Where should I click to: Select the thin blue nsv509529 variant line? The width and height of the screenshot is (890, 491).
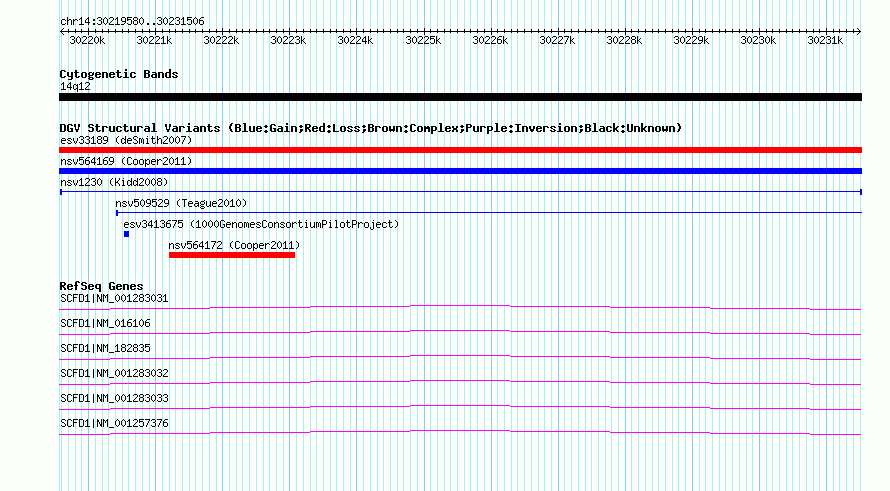tap(489, 213)
